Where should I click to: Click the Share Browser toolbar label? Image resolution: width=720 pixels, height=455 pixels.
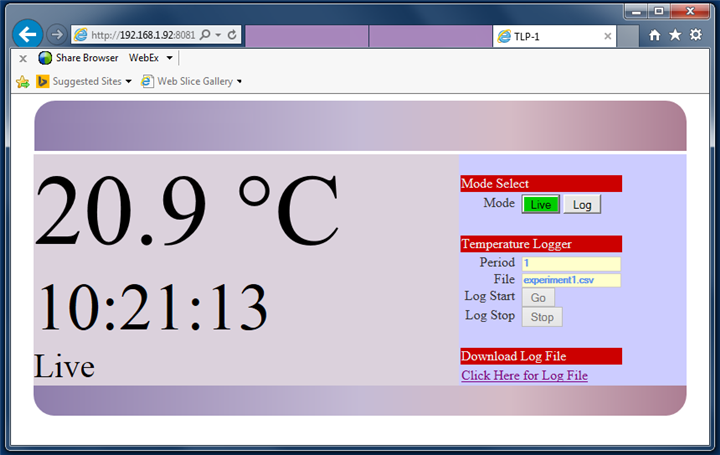(87, 58)
